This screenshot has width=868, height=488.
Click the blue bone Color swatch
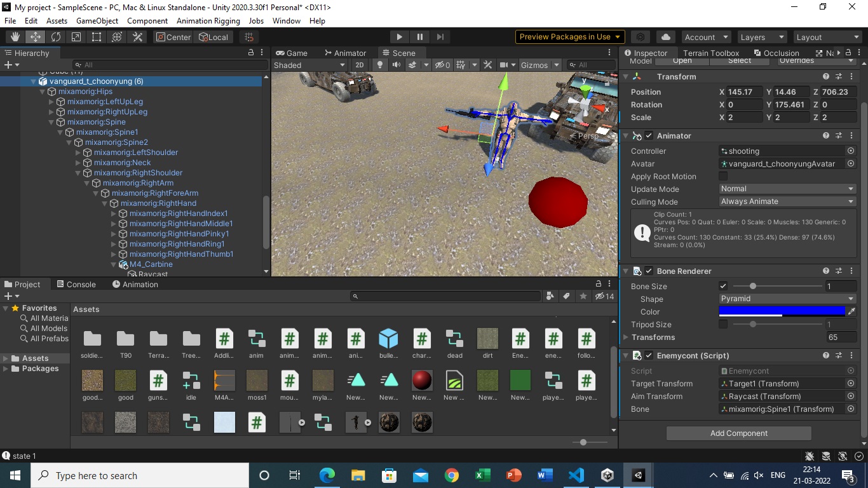click(x=782, y=311)
